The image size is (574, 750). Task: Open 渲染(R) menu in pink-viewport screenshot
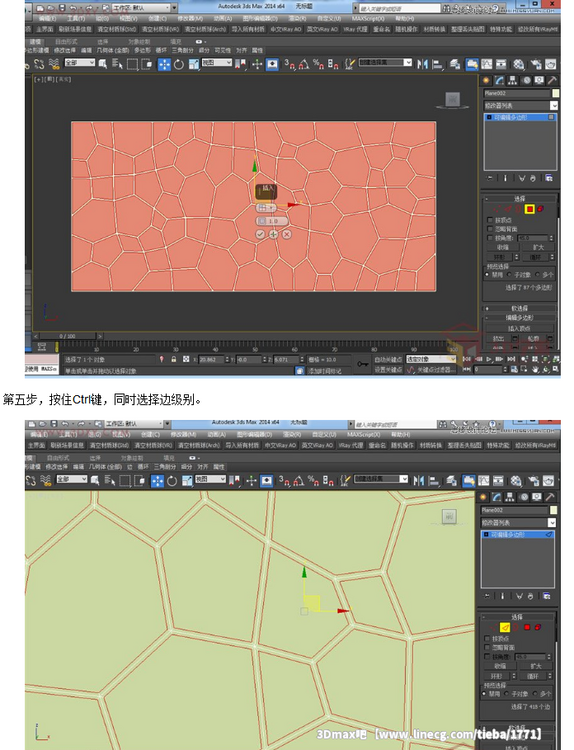click(298, 18)
